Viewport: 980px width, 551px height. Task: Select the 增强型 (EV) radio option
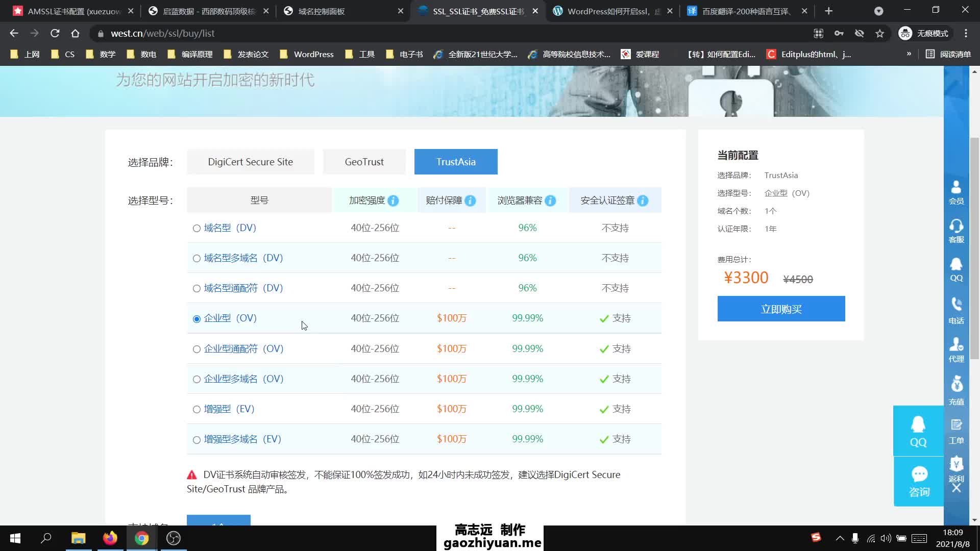[197, 409]
